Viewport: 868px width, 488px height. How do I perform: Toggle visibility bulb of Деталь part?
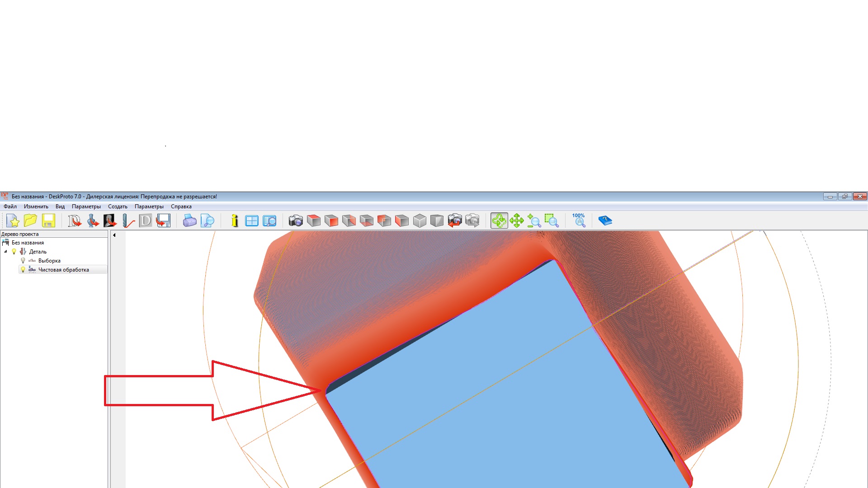14,252
